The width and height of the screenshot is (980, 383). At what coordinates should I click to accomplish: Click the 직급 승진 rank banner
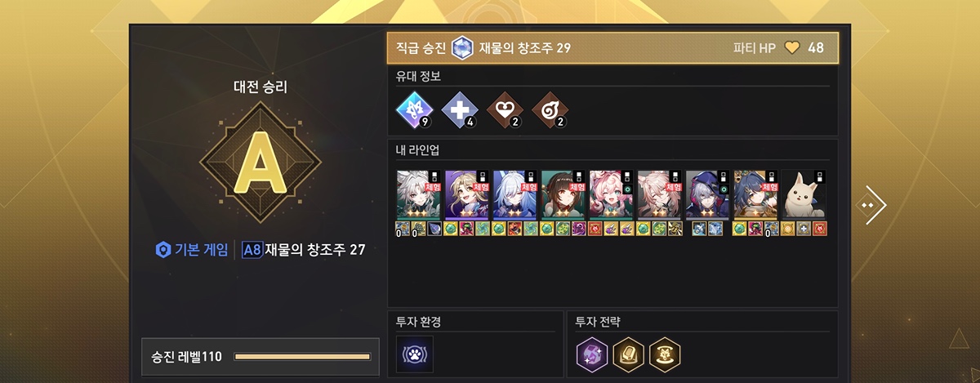click(617, 48)
